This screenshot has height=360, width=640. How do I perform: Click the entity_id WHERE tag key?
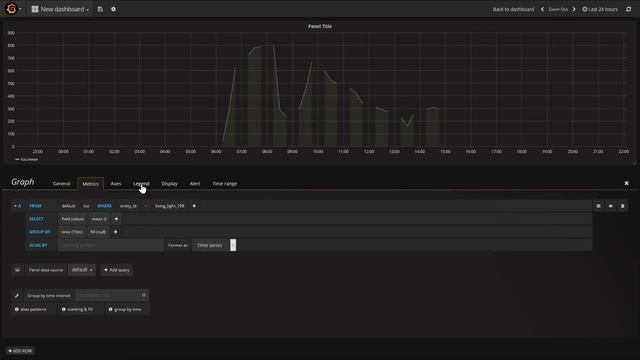pos(128,206)
